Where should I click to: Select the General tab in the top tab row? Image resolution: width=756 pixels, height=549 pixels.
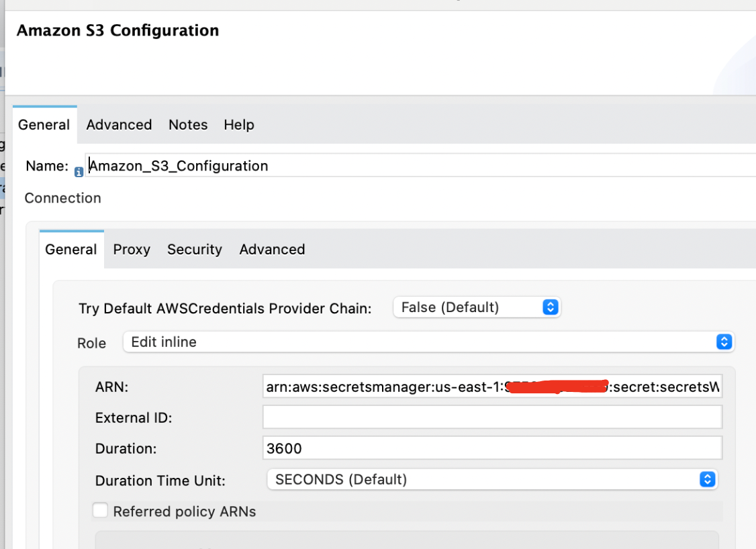point(44,125)
